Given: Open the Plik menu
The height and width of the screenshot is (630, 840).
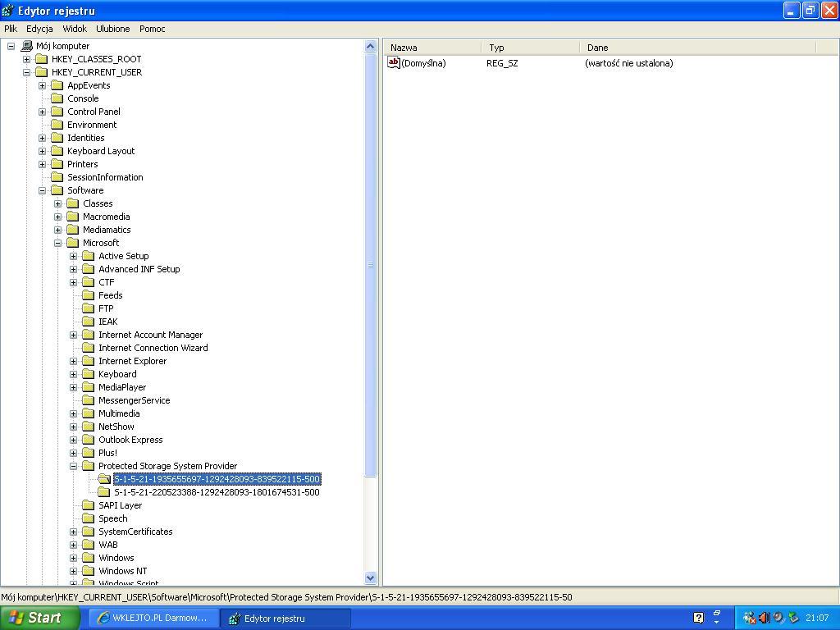Looking at the screenshot, I should click(x=11, y=29).
